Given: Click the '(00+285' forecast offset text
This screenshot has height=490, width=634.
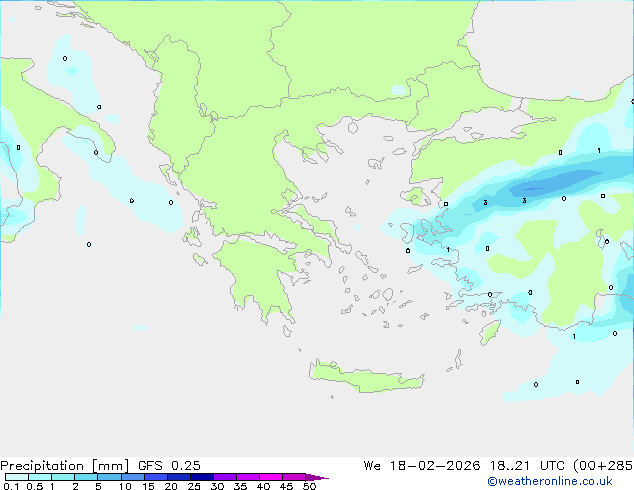Looking at the screenshot, I should (x=602, y=466).
